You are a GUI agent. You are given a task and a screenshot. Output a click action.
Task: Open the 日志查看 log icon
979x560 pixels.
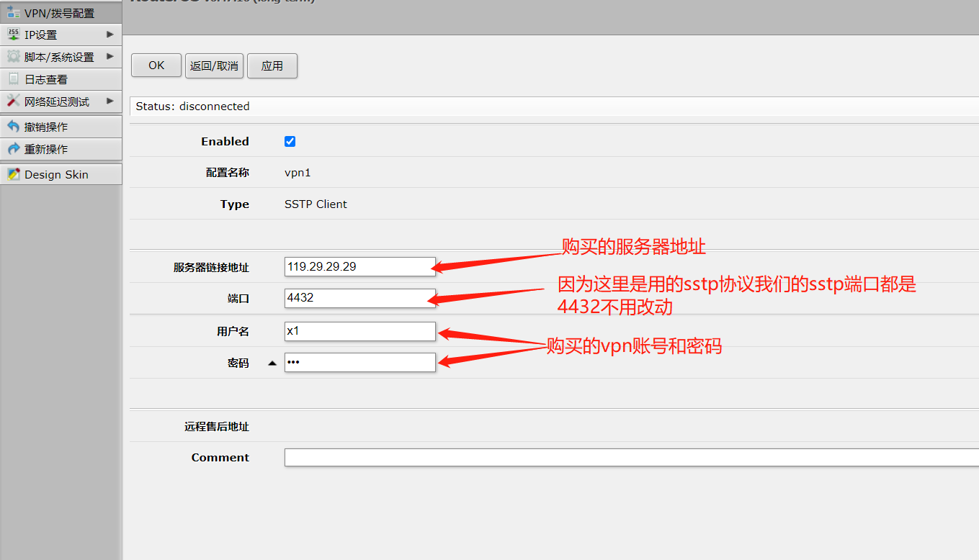pyautogui.click(x=14, y=79)
